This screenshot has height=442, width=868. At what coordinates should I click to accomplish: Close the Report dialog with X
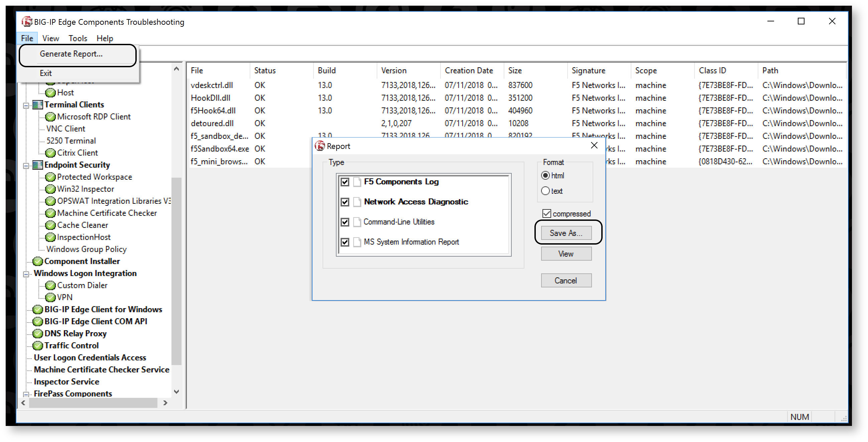594,146
